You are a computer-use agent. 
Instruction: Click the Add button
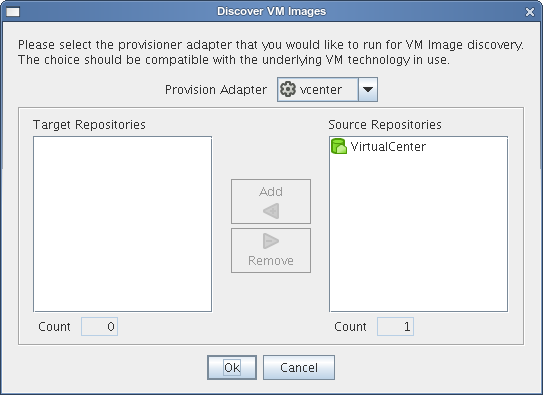pos(271,201)
